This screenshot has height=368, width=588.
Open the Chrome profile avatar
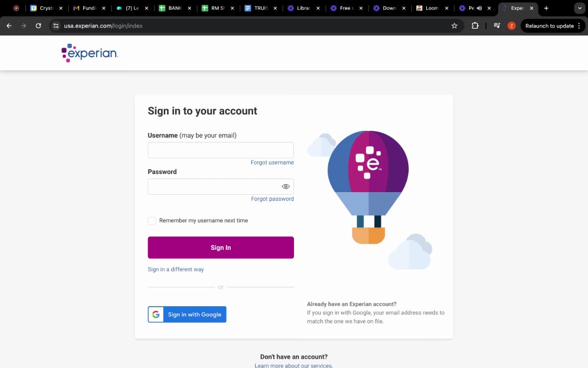[x=511, y=26]
